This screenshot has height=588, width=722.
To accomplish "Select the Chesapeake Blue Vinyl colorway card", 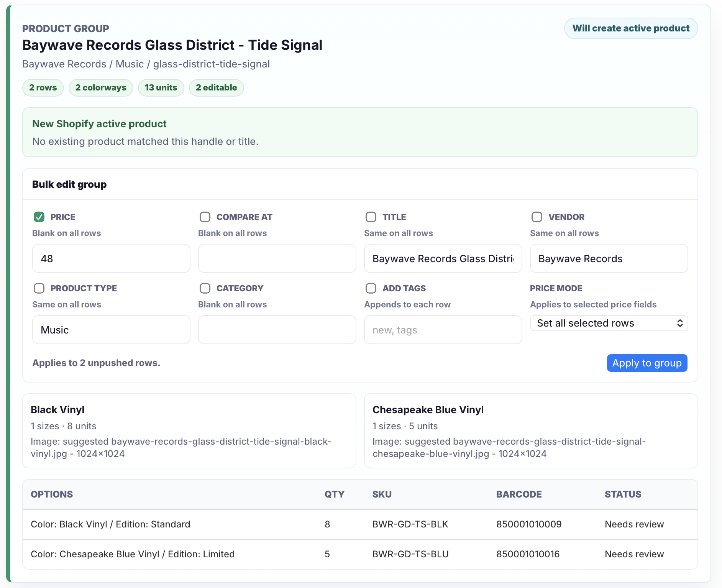I will pos(531,431).
